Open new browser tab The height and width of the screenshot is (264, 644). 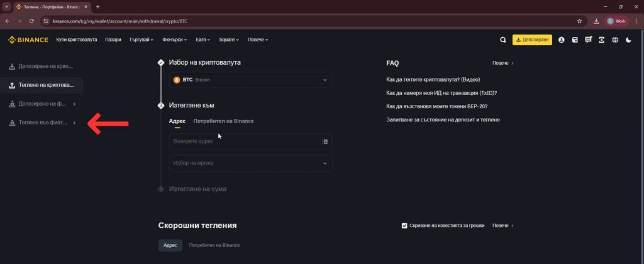click(97, 7)
